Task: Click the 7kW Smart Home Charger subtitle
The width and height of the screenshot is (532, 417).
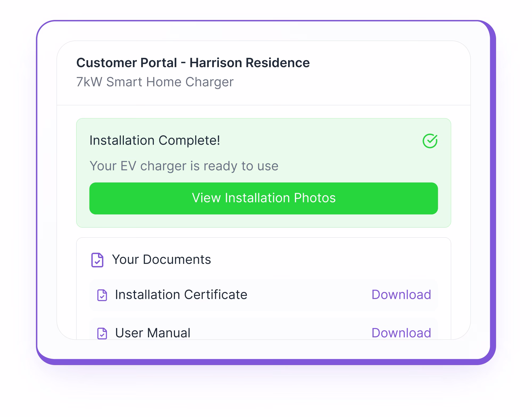Action: pyautogui.click(x=155, y=82)
